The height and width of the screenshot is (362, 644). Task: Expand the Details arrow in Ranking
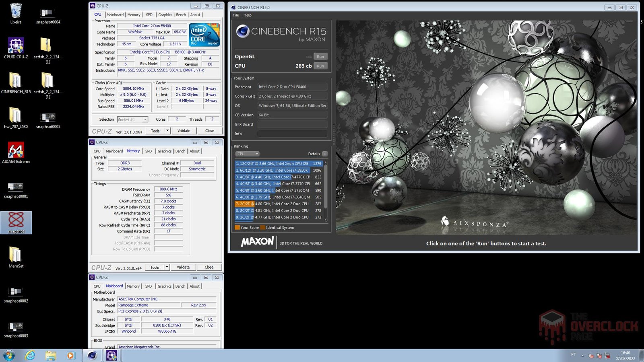coord(325,154)
